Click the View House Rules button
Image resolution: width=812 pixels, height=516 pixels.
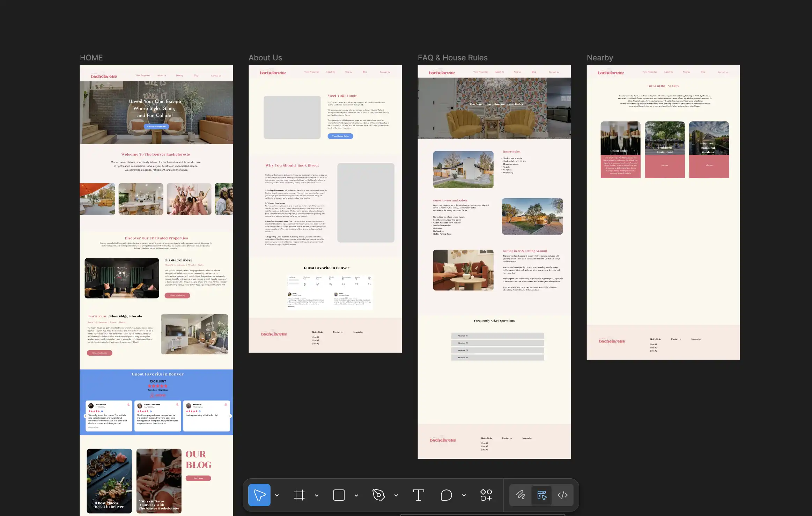(340, 136)
